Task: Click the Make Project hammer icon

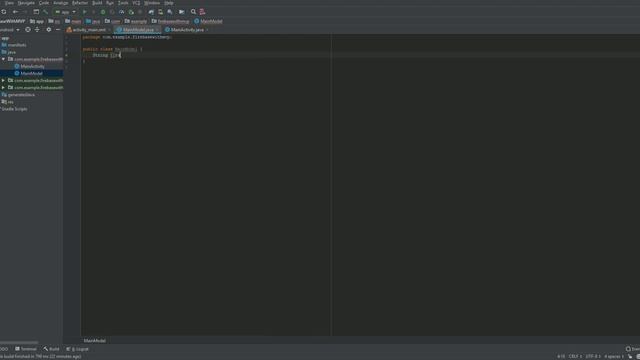Action: 45,12
